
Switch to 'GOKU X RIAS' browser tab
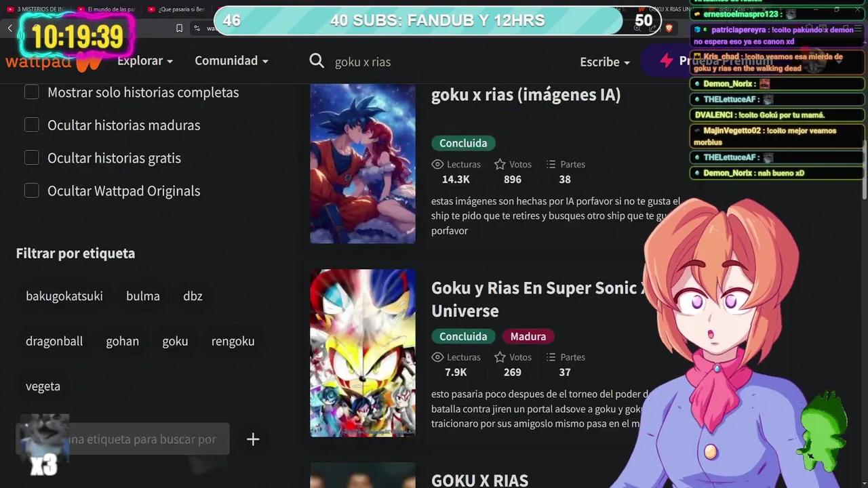(665, 9)
